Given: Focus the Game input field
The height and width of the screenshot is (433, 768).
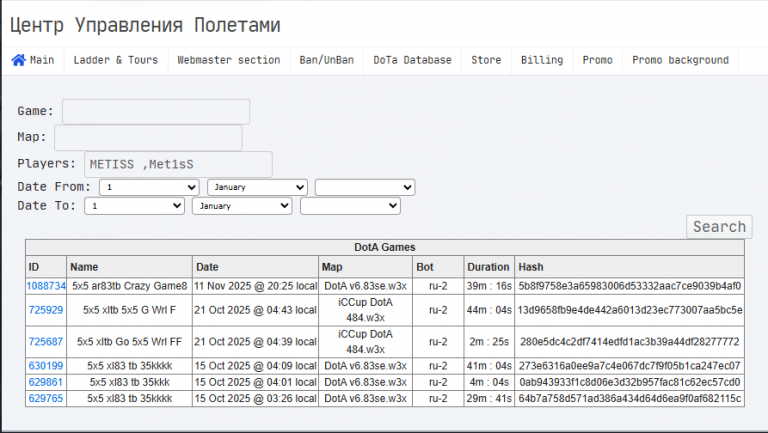Looking at the screenshot, I should tap(156, 112).
